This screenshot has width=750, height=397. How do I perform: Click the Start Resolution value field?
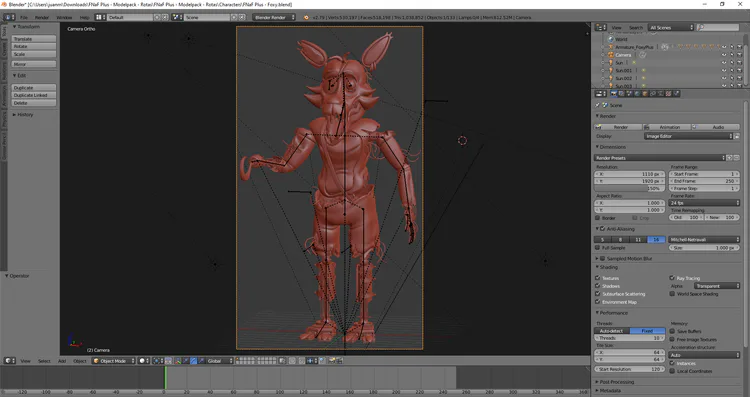(x=629, y=369)
